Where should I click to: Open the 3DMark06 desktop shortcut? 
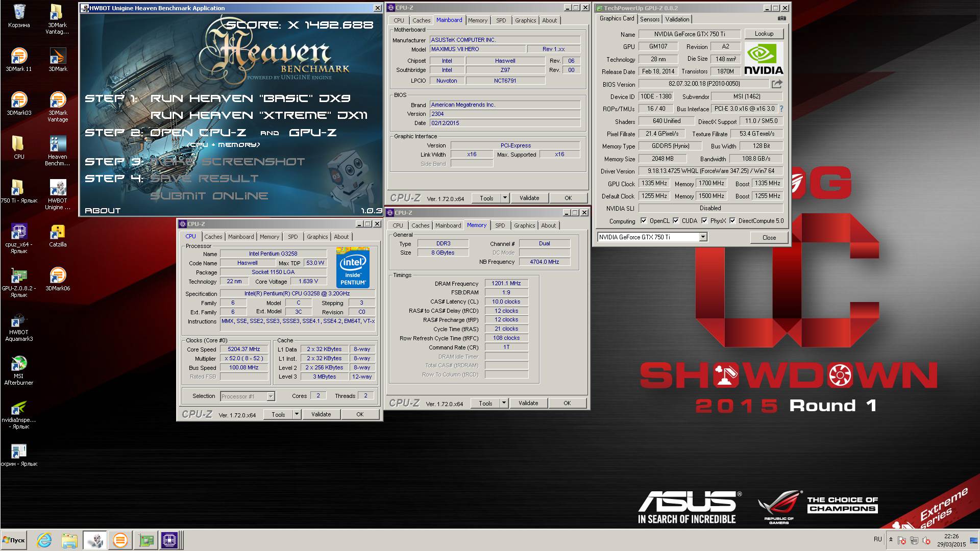(x=58, y=279)
